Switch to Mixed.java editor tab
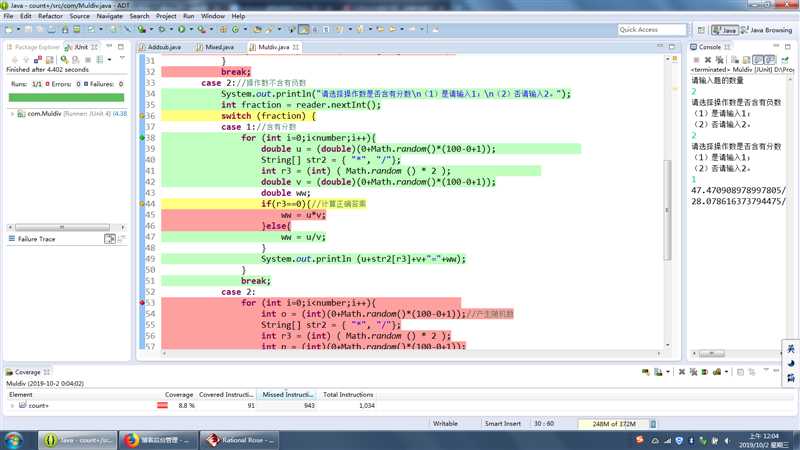Image resolution: width=800 pixels, height=450 pixels. tap(215, 47)
